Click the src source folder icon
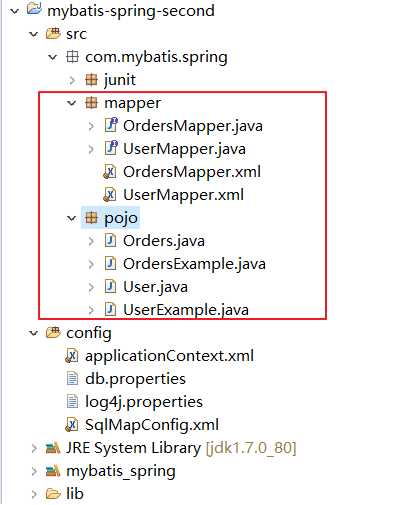The width and height of the screenshot is (393, 505). [x=53, y=33]
